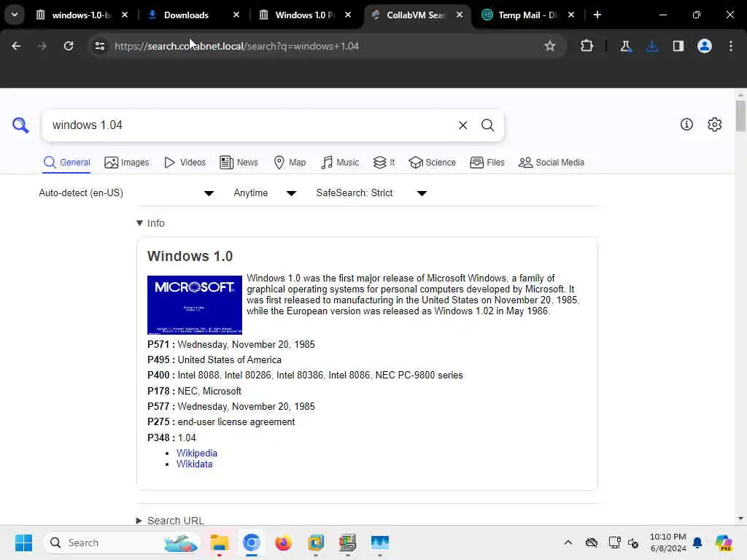
Task: Click the browser back arrow
Action: pos(16,46)
